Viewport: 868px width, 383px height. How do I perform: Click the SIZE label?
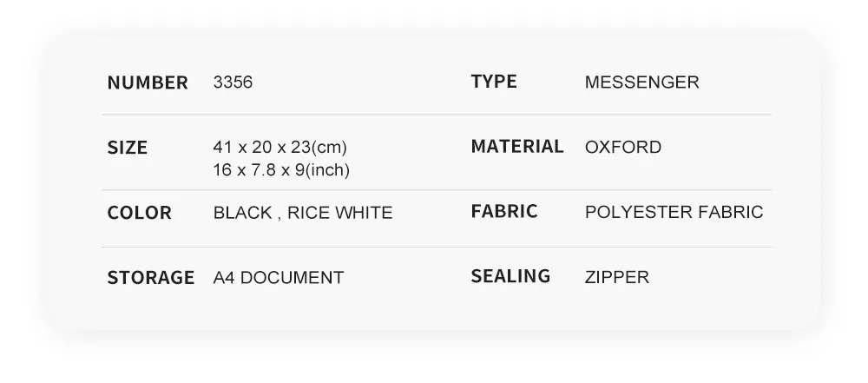(128, 148)
